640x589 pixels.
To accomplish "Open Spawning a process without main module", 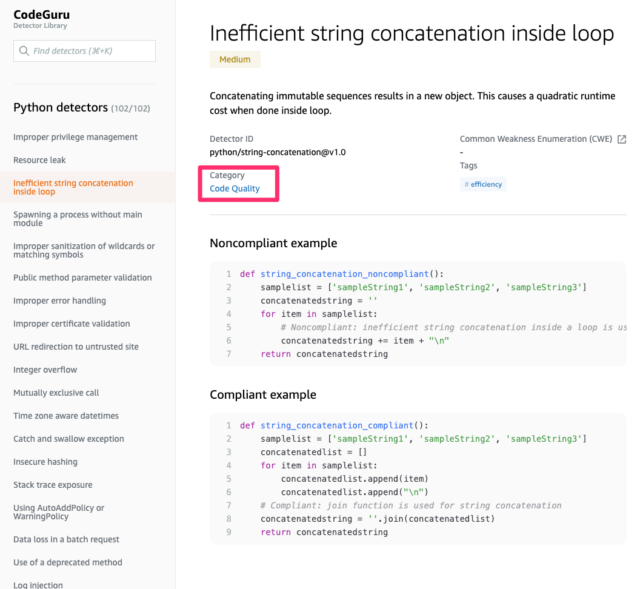I will (78, 219).
